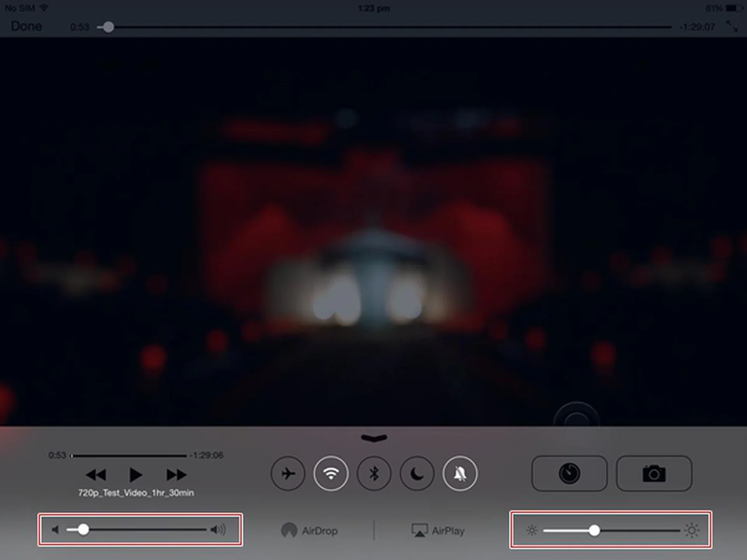747x560 pixels.
Task: Tap the AirDrop sharing icon
Action: coord(290,530)
